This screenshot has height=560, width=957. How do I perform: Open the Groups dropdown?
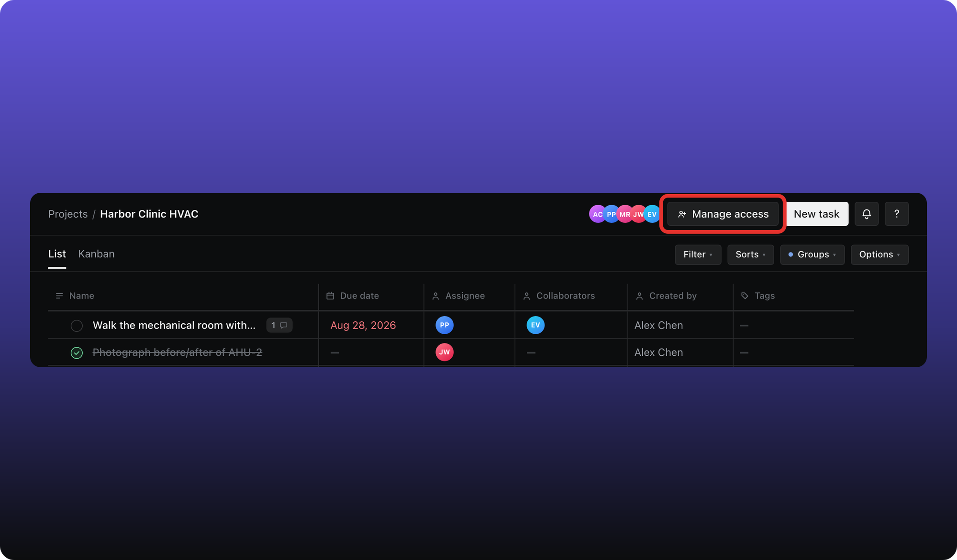tap(812, 254)
